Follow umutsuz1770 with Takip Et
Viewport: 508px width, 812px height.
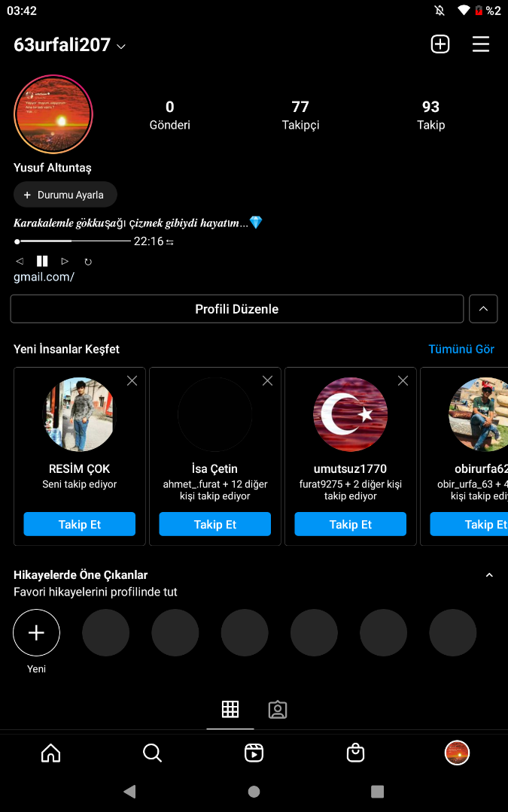(x=350, y=524)
